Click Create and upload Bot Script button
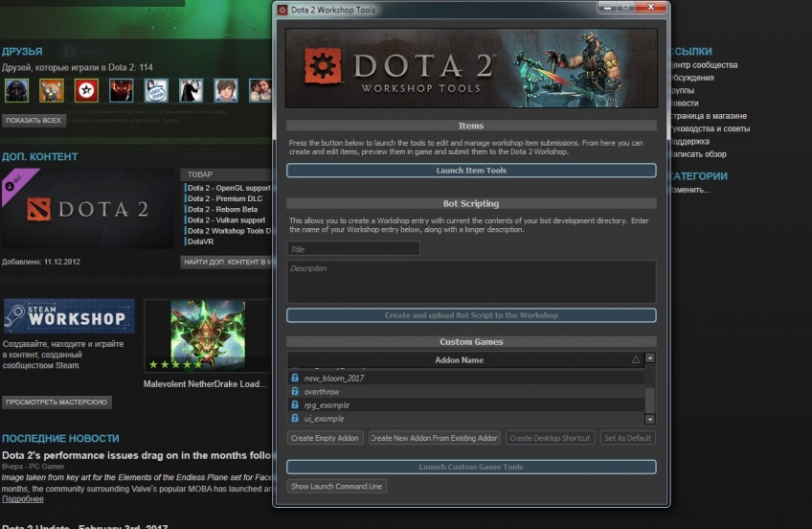Viewport: 812px width, 529px height. pyautogui.click(x=471, y=315)
